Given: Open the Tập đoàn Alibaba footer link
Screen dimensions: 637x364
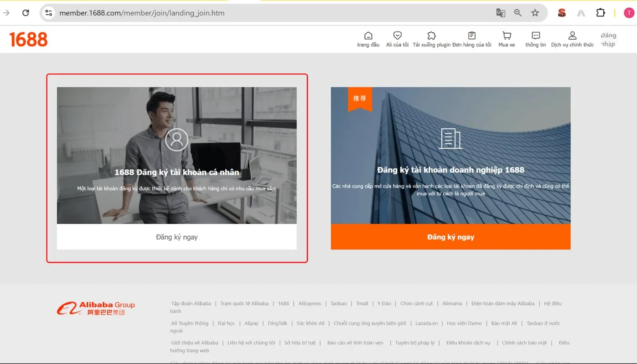Looking at the screenshot, I should tap(191, 303).
